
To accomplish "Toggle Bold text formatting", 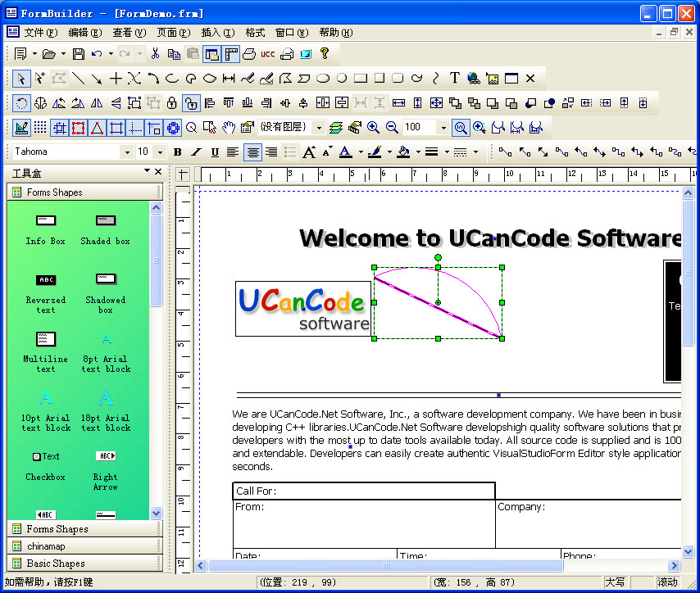I will pos(177,152).
